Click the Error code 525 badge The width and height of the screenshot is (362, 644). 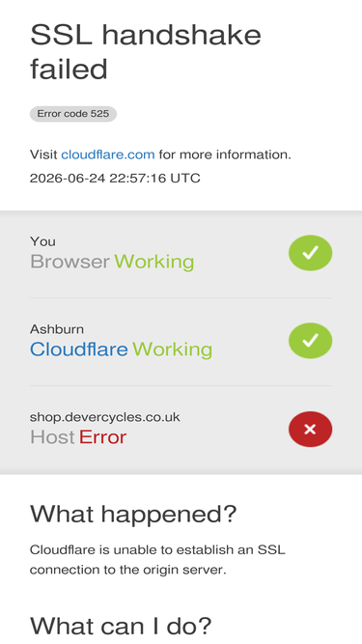point(73,114)
